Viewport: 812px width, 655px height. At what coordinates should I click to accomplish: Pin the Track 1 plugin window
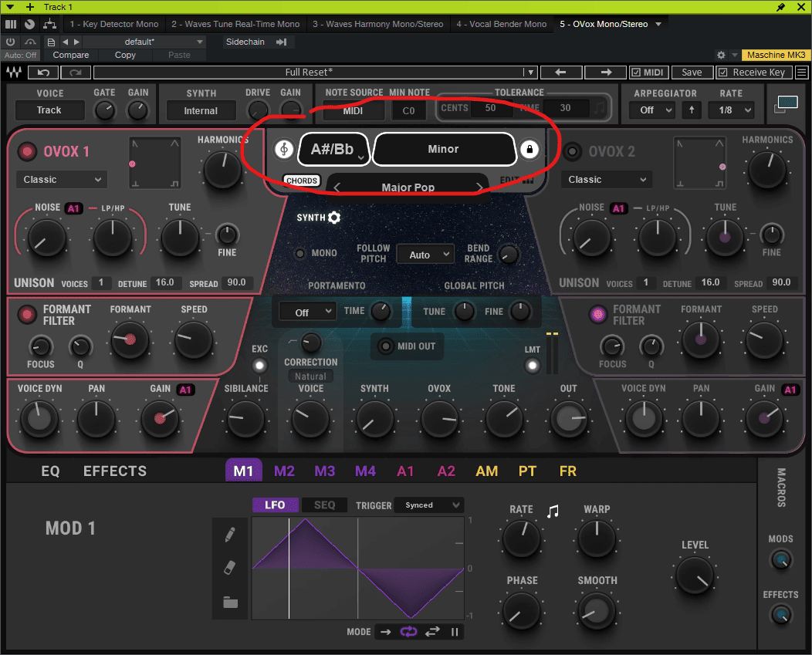[781, 7]
